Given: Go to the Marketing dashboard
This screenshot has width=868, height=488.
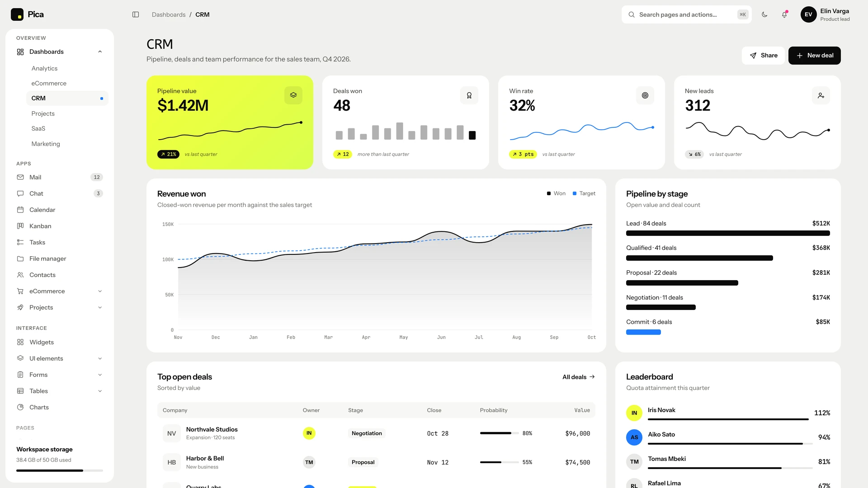Looking at the screenshot, I should (67, 144).
